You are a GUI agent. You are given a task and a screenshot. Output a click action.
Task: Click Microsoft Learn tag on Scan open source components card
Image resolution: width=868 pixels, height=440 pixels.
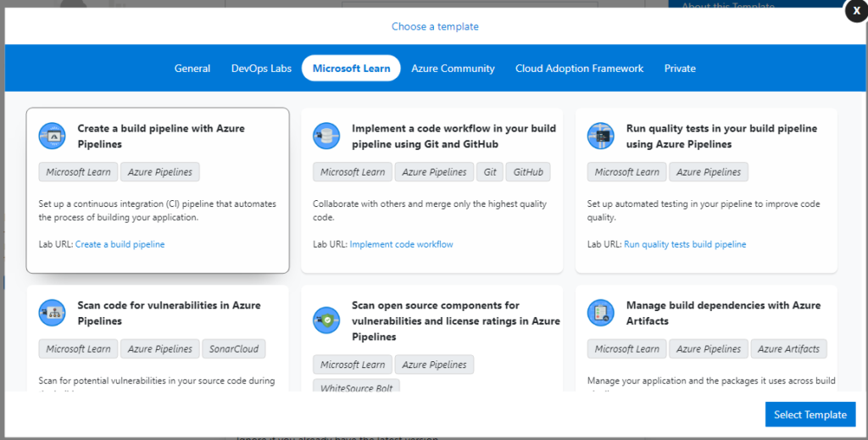tap(353, 365)
